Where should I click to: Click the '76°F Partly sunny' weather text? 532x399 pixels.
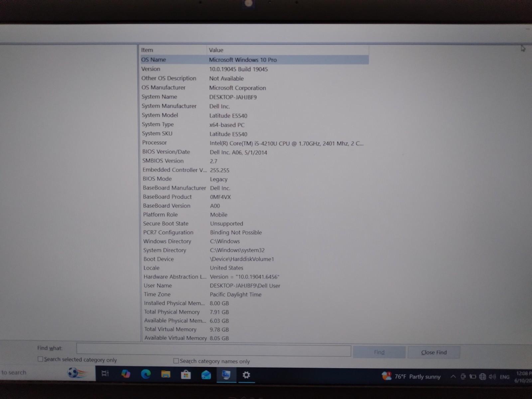point(418,376)
